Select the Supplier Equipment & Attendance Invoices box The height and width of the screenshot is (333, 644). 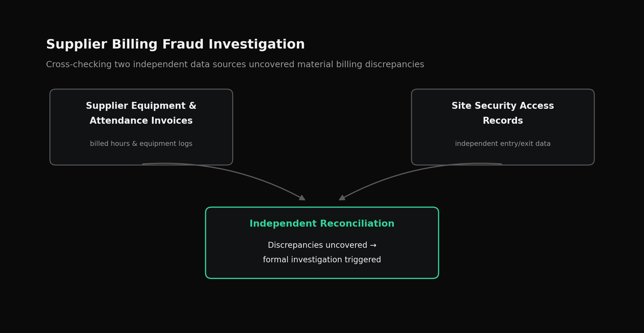[141, 127]
